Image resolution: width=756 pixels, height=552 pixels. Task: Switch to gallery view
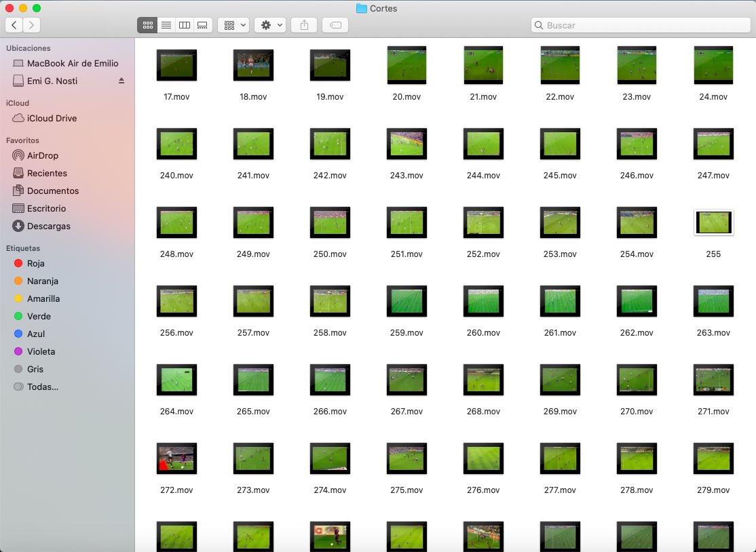(x=202, y=25)
